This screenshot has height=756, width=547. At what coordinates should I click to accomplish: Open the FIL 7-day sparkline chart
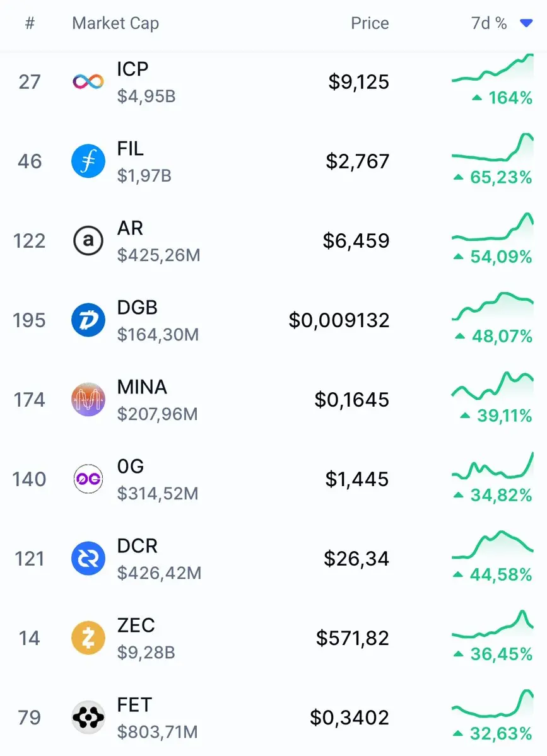click(492, 149)
